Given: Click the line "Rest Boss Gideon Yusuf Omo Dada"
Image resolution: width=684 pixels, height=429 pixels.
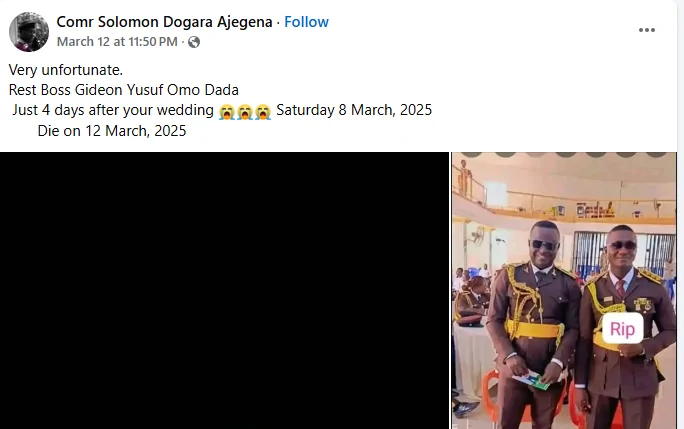Looking at the screenshot, I should pyautogui.click(x=123, y=90).
